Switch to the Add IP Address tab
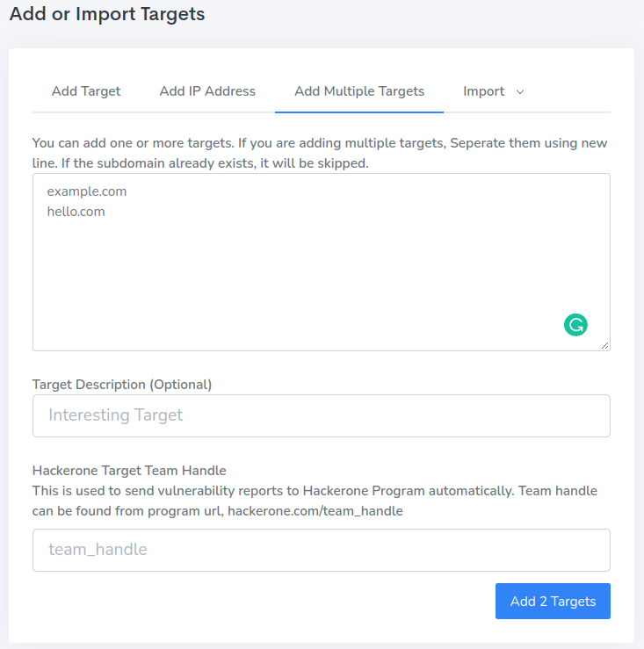Image resolution: width=644 pixels, height=649 pixels. point(207,91)
